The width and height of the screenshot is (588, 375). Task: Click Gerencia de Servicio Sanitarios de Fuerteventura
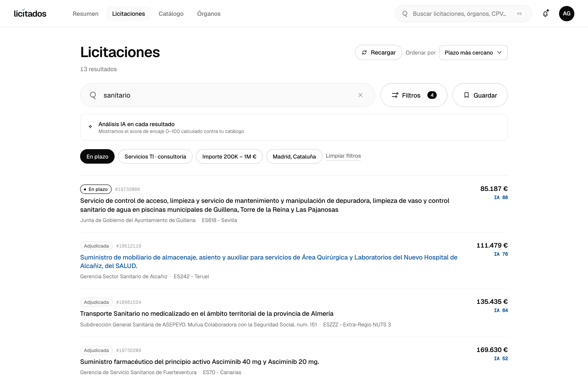pos(138,372)
